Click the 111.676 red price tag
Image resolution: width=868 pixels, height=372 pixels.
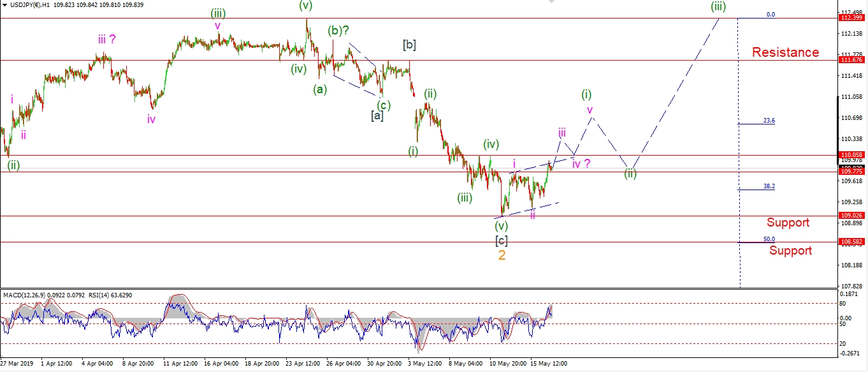click(853, 60)
